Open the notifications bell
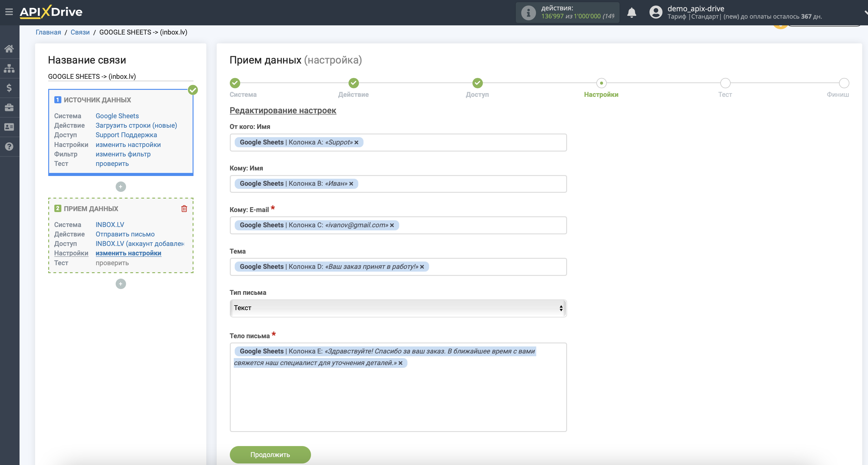 (631, 13)
